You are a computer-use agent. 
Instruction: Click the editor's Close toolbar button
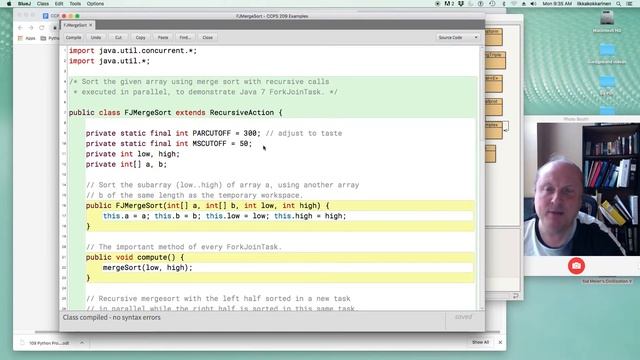pos(207,38)
